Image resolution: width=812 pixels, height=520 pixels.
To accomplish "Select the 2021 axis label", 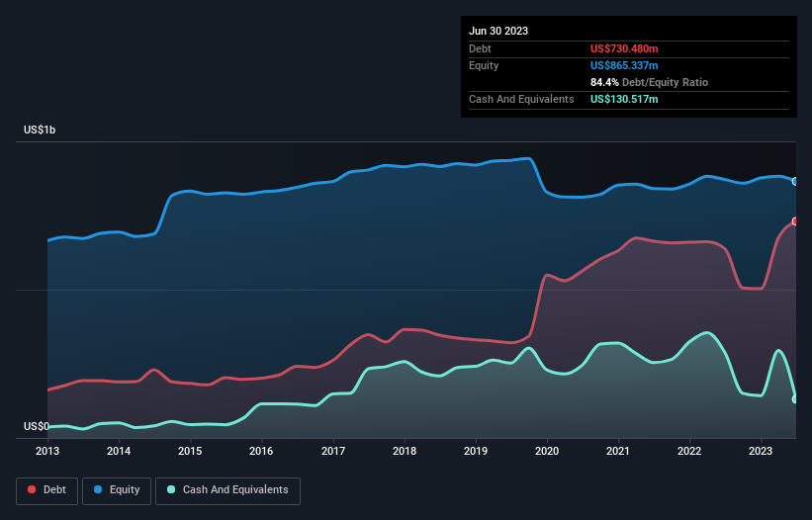I will tap(618, 451).
